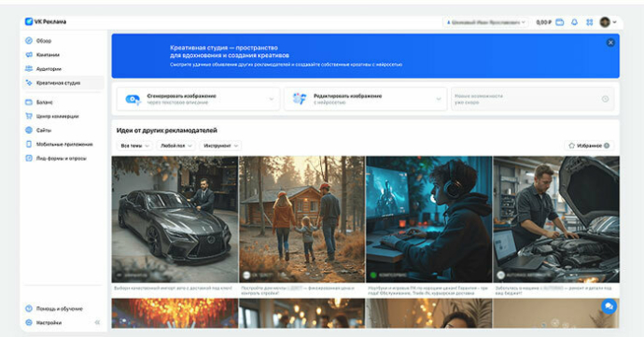Screen dimensions: 644x337
Task: Open the apps grid icon in header
Action: tap(589, 22)
